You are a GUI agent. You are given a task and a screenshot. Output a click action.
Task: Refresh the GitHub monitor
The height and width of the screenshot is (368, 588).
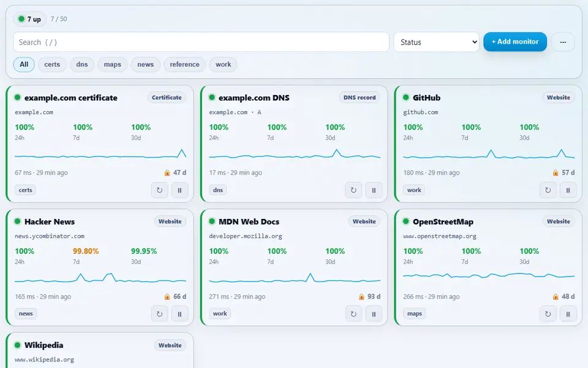(x=548, y=190)
